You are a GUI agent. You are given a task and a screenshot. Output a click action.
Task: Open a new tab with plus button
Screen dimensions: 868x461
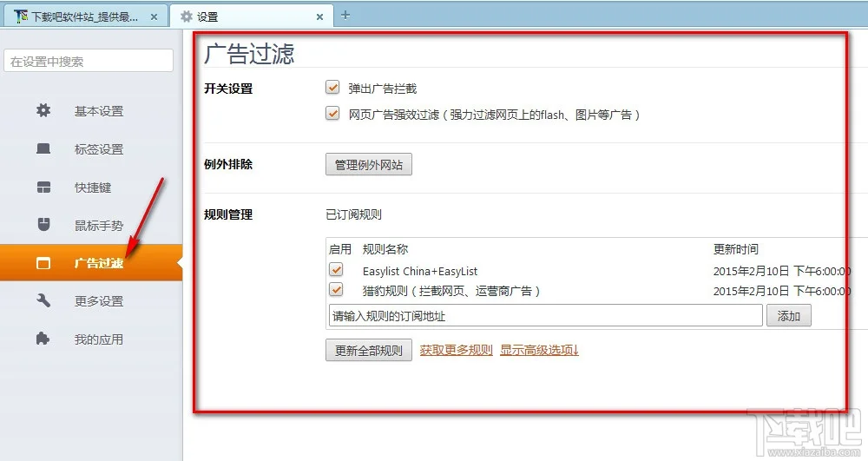tap(345, 15)
